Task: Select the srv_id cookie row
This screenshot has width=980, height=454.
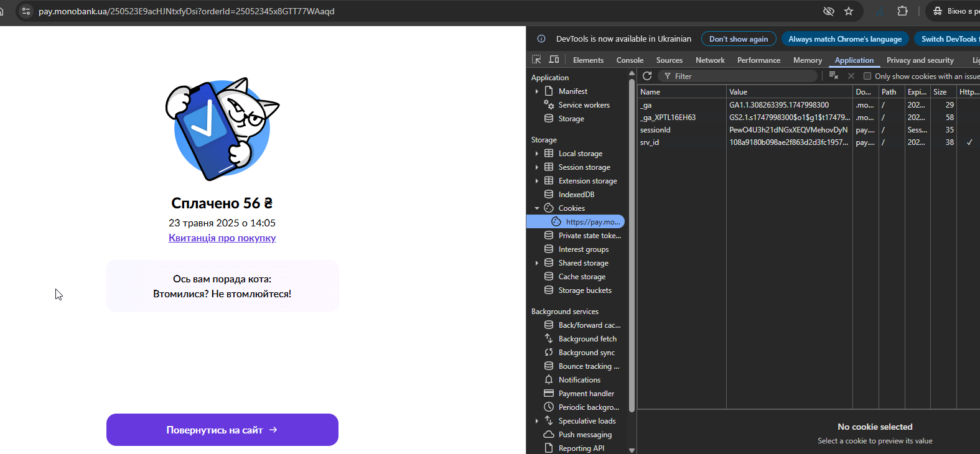Action: click(808, 142)
